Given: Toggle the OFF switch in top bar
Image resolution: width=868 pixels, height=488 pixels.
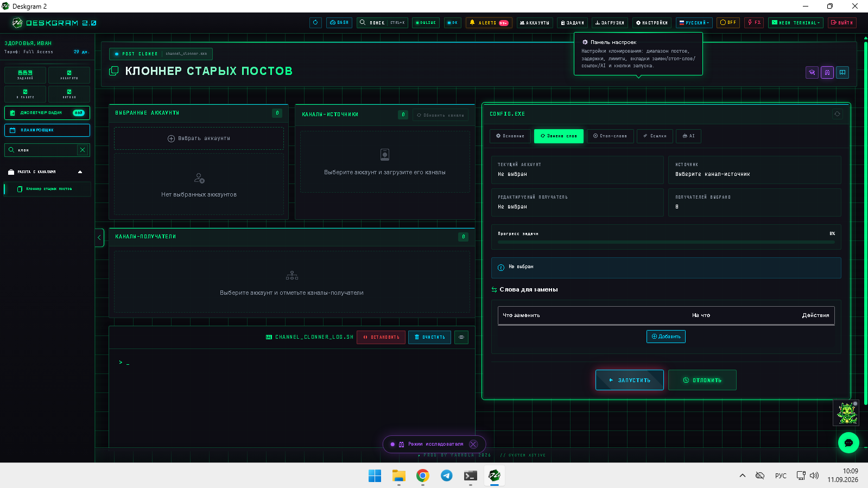Looking at the screenshot, I should pos(728,23).
